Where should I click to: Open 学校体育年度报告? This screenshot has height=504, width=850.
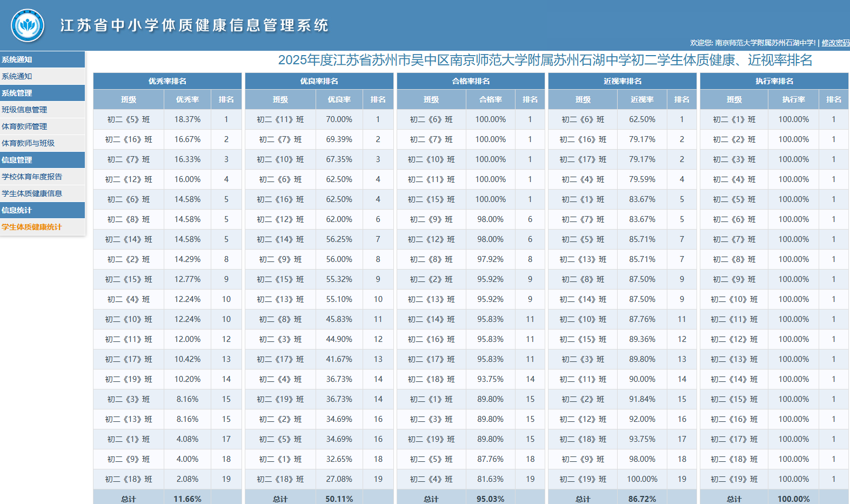point(32,177)
